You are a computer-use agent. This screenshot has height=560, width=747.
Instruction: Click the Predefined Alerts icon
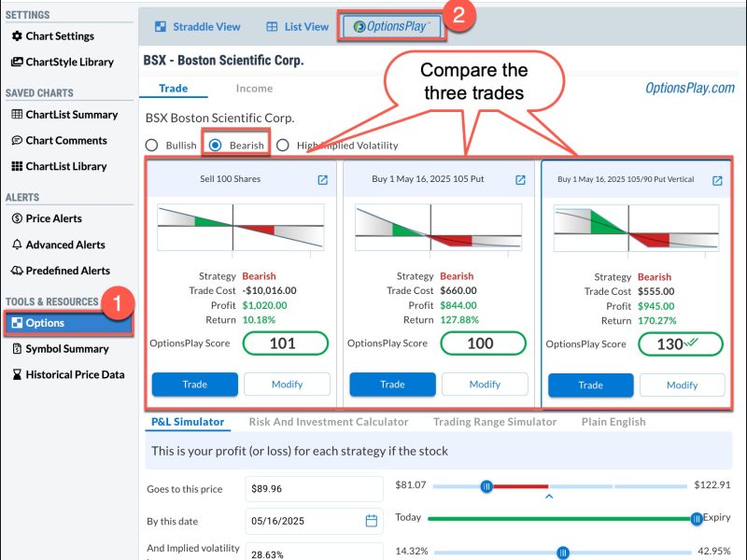[x=17, y=271]
